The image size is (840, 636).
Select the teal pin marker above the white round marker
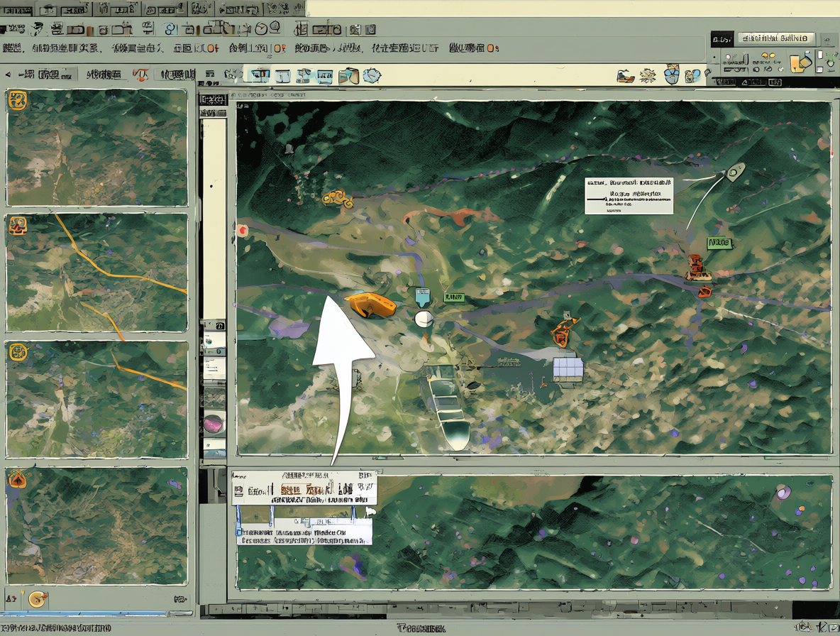click(422, 296)
